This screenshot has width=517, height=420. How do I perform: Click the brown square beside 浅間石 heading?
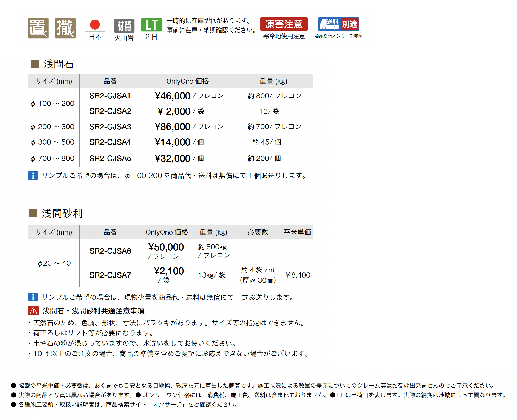coord(35,64)
